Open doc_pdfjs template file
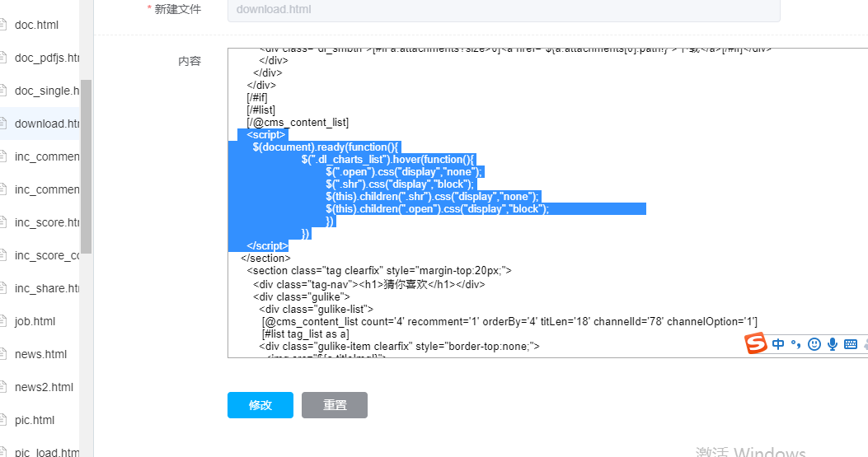Viewport: 868px width, 457px height. [x=47, y=58]
